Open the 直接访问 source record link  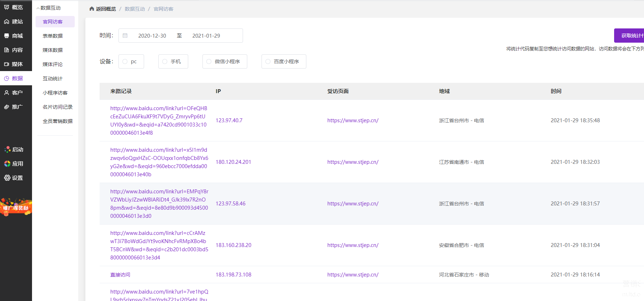[120, 275]
